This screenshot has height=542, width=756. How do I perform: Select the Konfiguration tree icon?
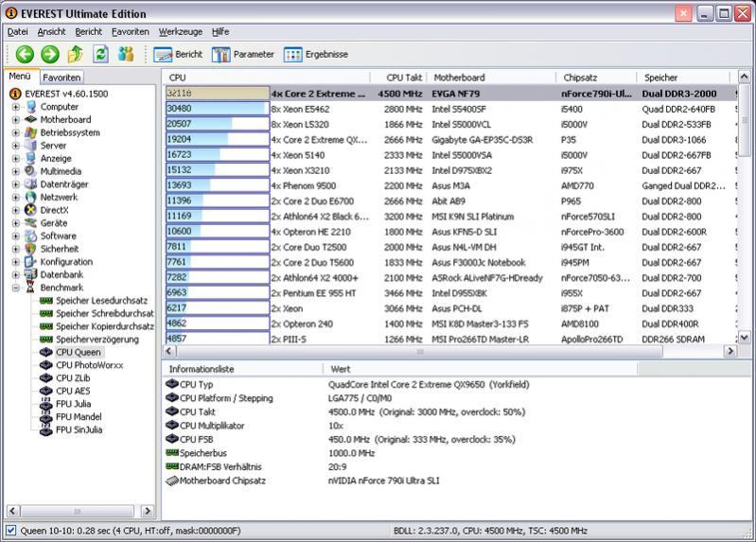point(31,261)
